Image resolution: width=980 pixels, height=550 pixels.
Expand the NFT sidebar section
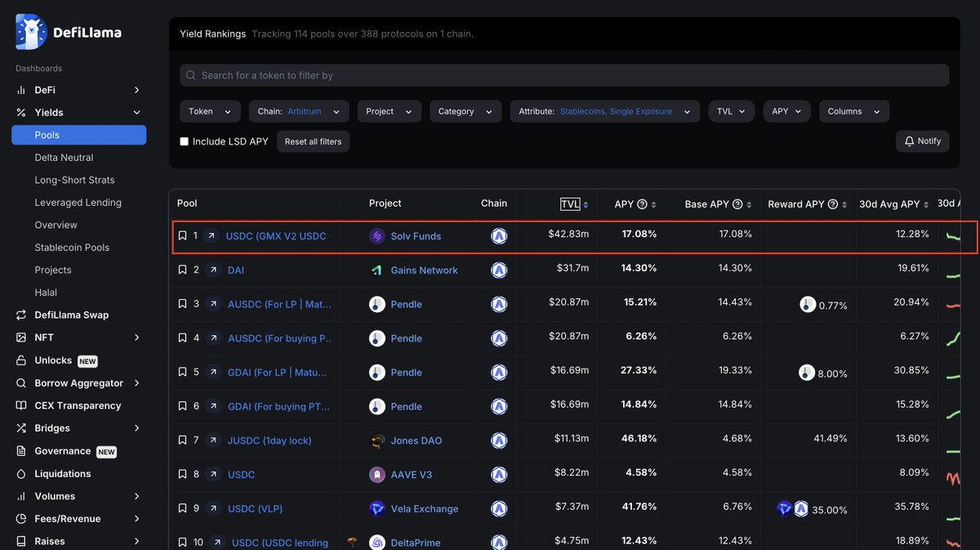[136, 338]
